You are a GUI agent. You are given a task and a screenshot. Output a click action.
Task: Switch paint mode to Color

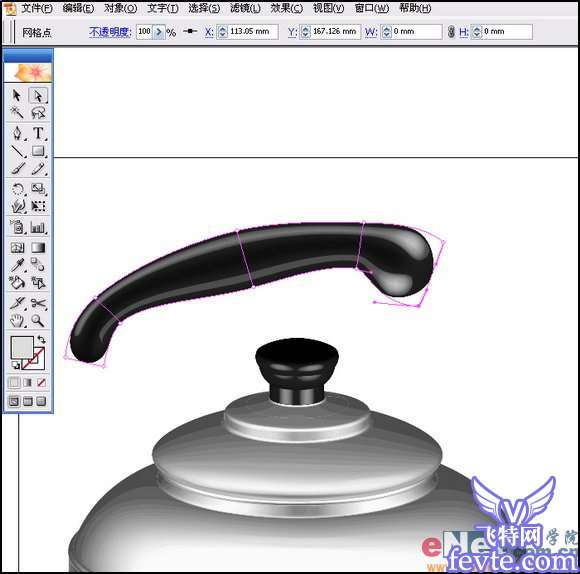(x=14, y=382)
